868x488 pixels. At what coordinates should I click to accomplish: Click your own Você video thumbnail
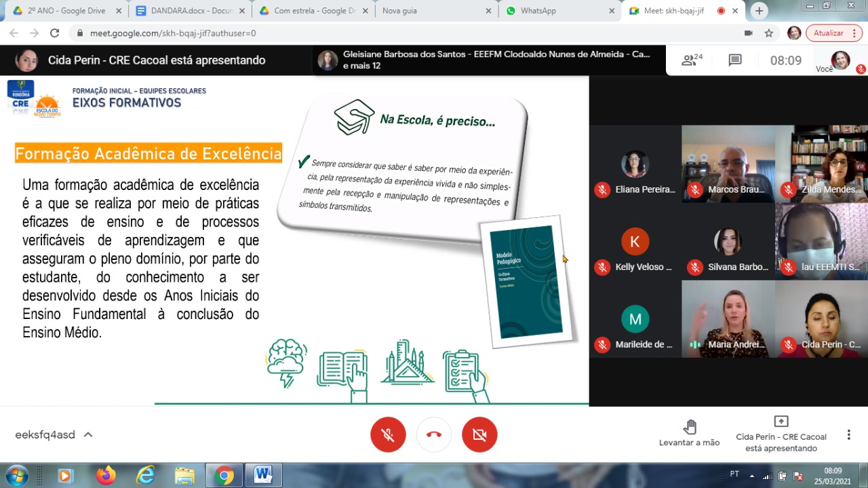[x=840, y=60]
